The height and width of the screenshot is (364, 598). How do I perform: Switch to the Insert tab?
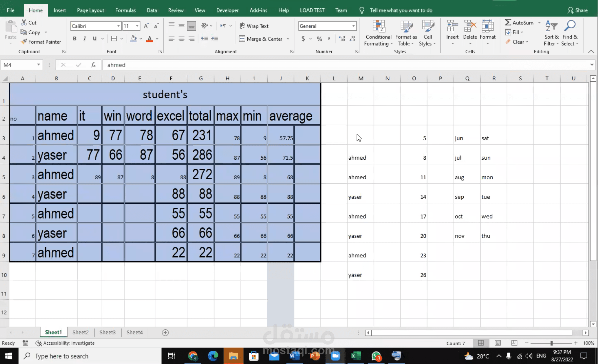[60, 10]
